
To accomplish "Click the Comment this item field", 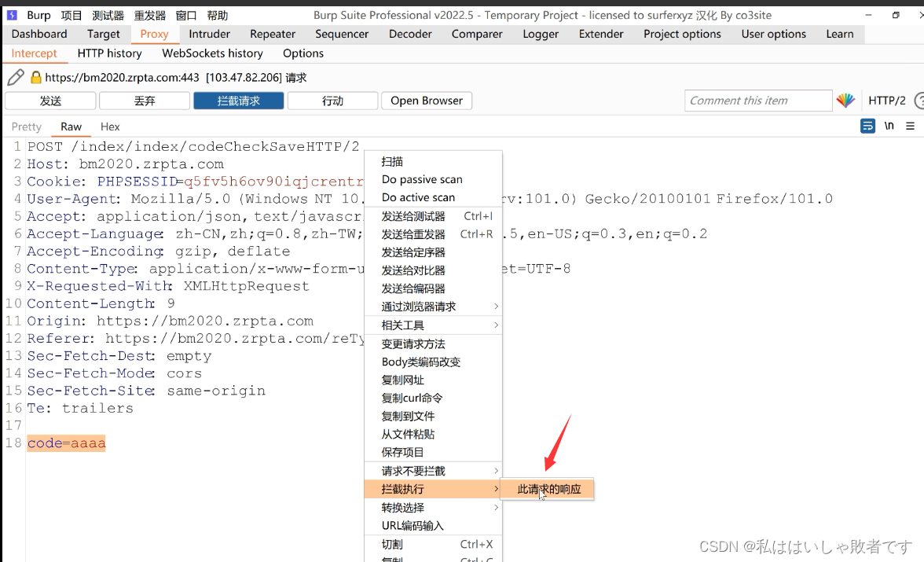I will (758, 101).
